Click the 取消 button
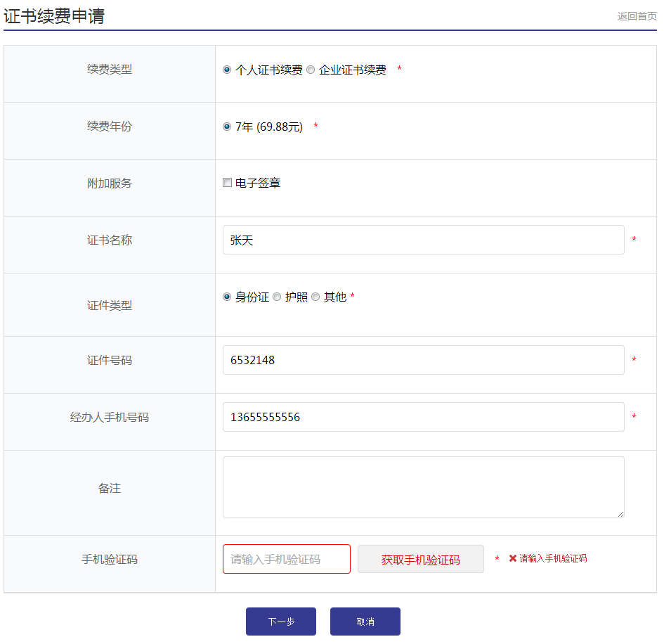 coord(365,622)
